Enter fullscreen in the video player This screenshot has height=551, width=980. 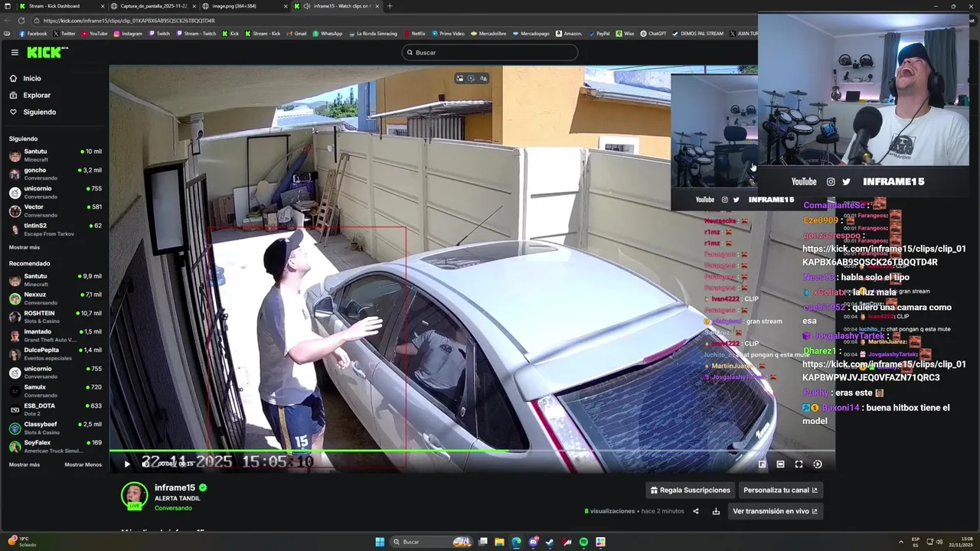point(799,464)
